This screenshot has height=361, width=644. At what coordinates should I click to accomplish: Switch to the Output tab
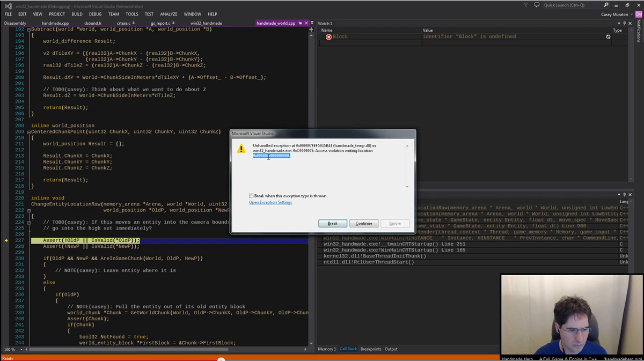[x=391, y=349]
